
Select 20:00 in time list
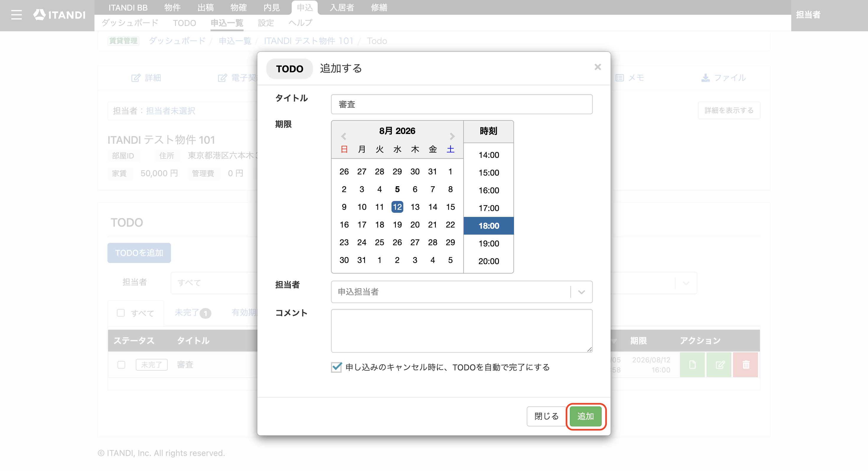pyautogui.click(x=489, y=261)
